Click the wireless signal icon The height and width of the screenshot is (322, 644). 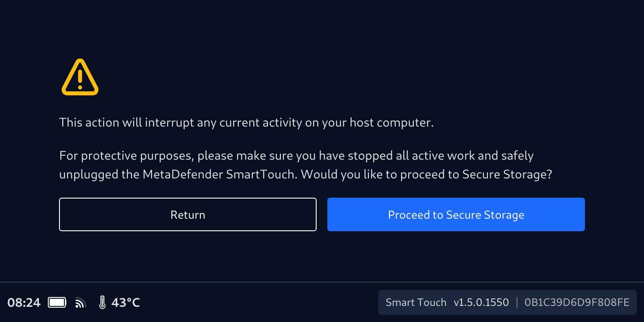pos(80,303)
